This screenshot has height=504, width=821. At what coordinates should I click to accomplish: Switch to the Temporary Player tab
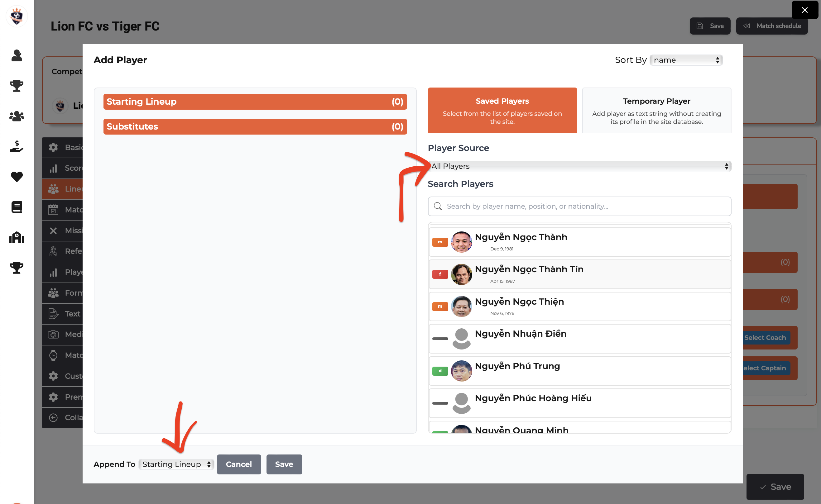[x=656, y=110]
